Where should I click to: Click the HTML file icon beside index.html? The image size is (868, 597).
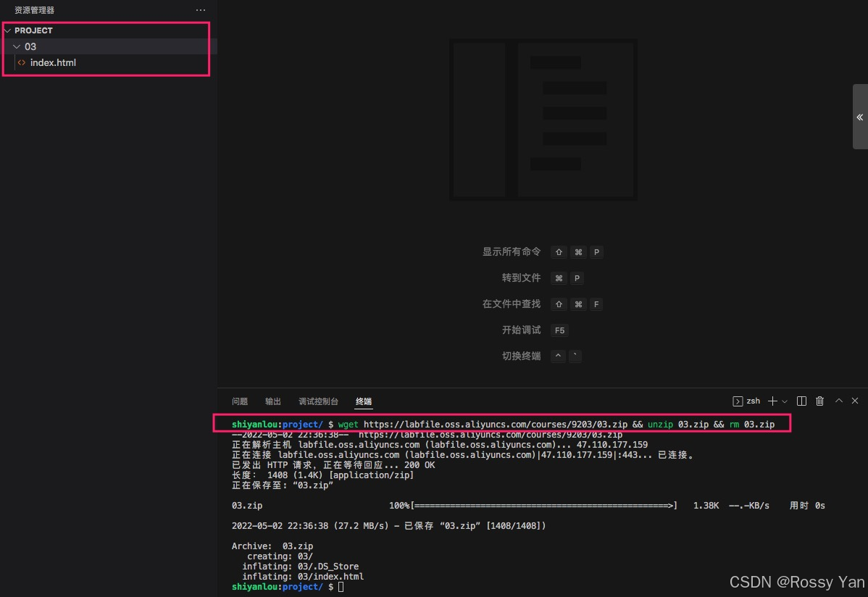point(22,62)
